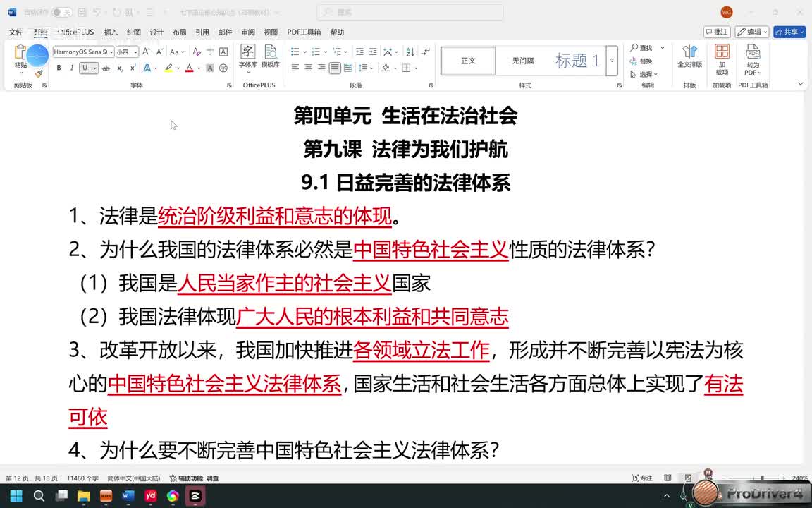Click the 加载项 add-ins button
Screen dimensions: 812x508
(x=722, y=59)
